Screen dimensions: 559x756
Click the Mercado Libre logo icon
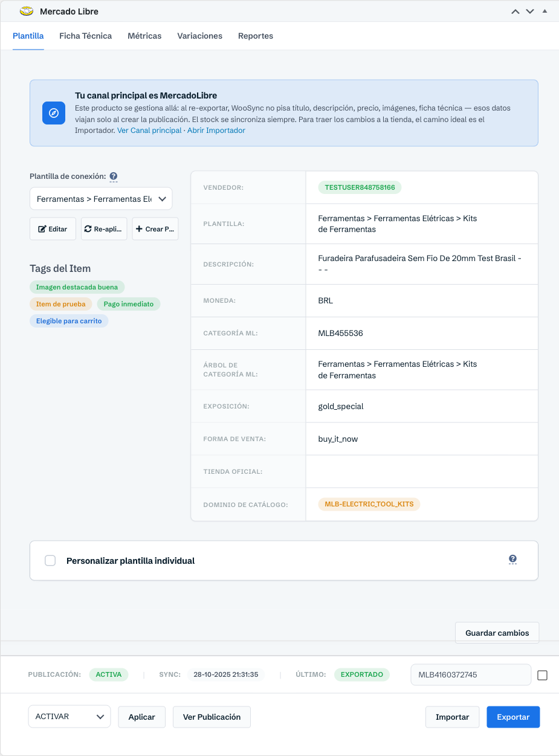pos(27,11)
